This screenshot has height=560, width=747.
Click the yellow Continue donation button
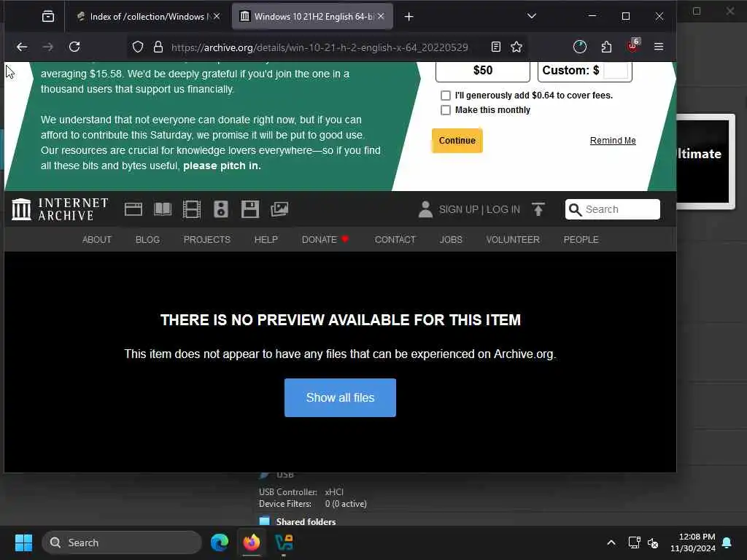coord(457,141)
